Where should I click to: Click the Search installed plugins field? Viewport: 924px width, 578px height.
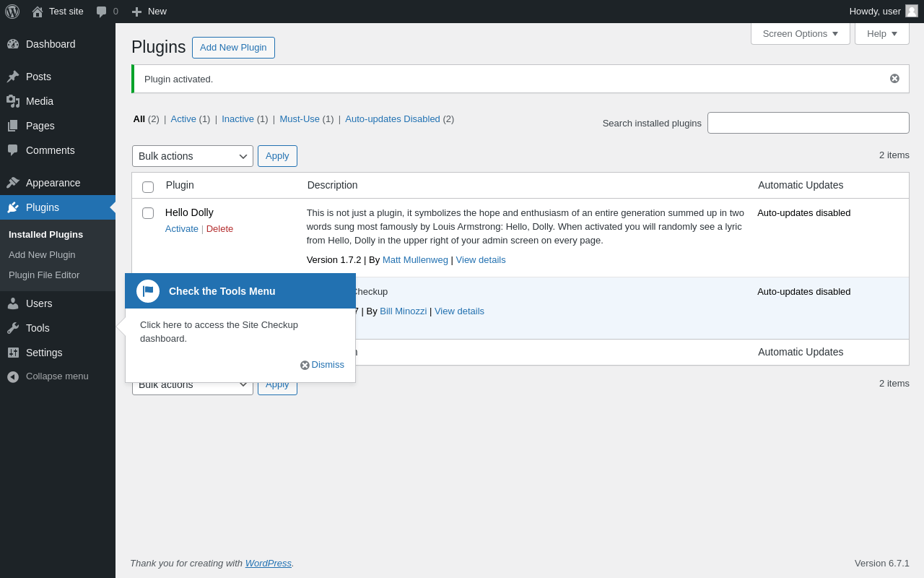808,123
